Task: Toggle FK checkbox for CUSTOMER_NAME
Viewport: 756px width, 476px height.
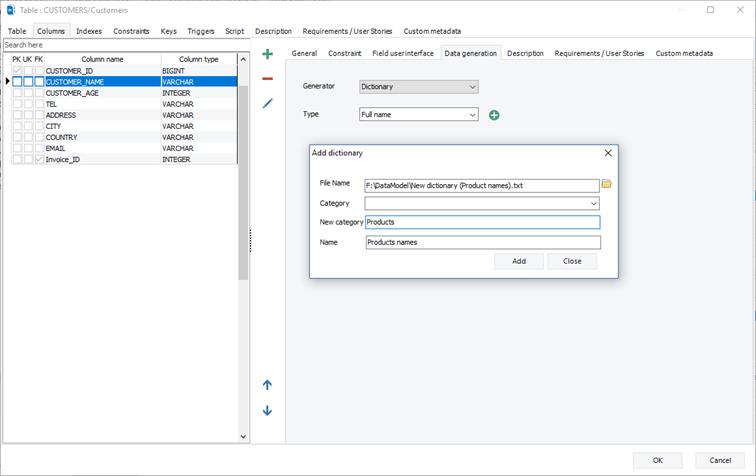Action: point(39,82)
